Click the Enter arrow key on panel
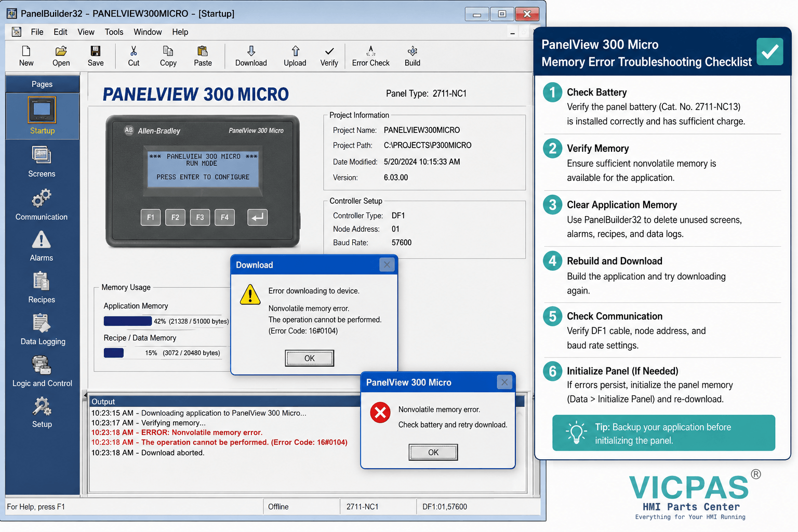Viewport: 798px width, 532px height. point(258,217)
